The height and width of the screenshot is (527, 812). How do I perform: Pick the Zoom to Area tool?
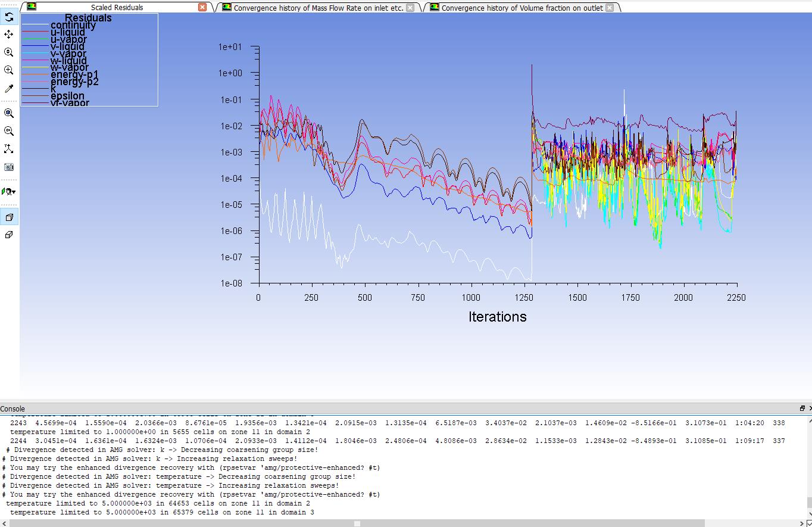[x=9, y=70]
